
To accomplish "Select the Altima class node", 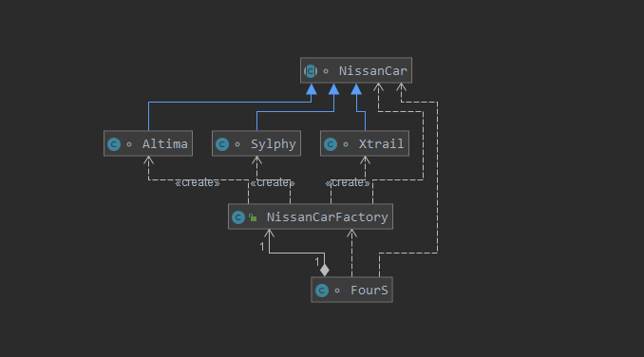I will point(148,143).
